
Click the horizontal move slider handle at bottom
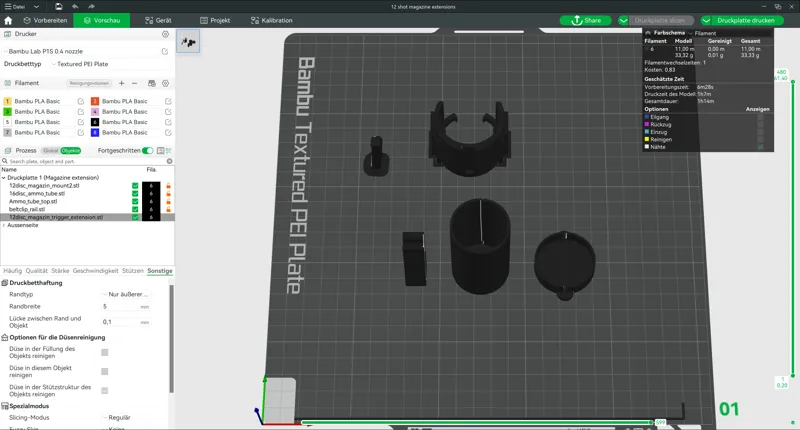[x=652, y=422]
